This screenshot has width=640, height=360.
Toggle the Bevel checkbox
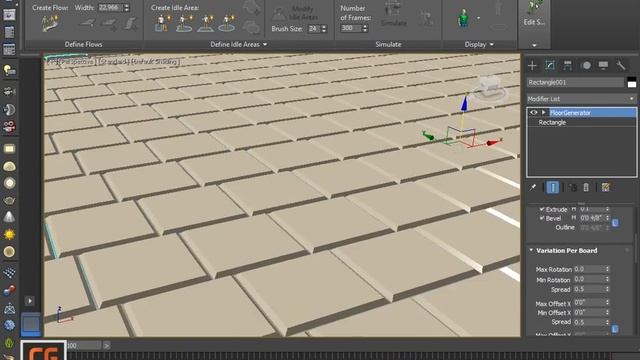pyautogui.click(x=542, y=218)
